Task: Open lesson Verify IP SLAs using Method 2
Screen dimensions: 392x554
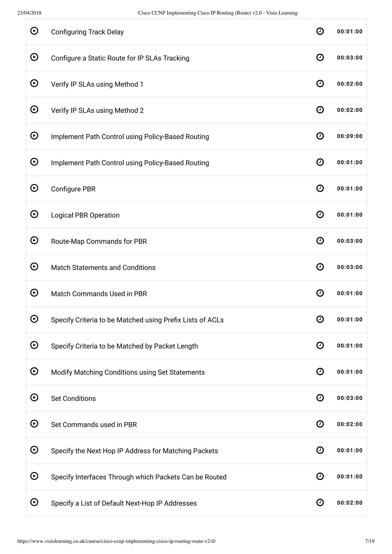Action: (x=97, y=110)
